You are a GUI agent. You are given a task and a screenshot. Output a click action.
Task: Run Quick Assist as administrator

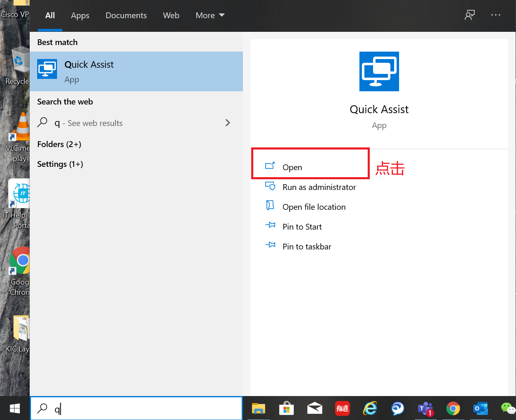tap(319, 187)
